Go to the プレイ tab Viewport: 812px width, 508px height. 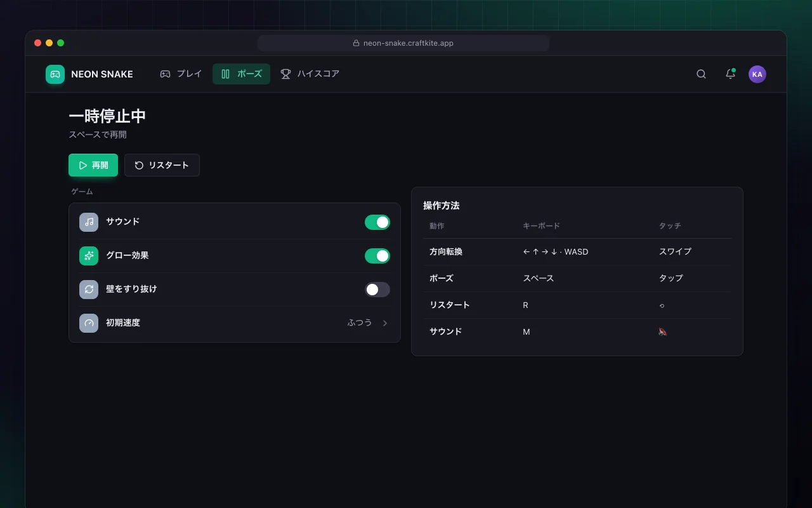coord(181,74)
